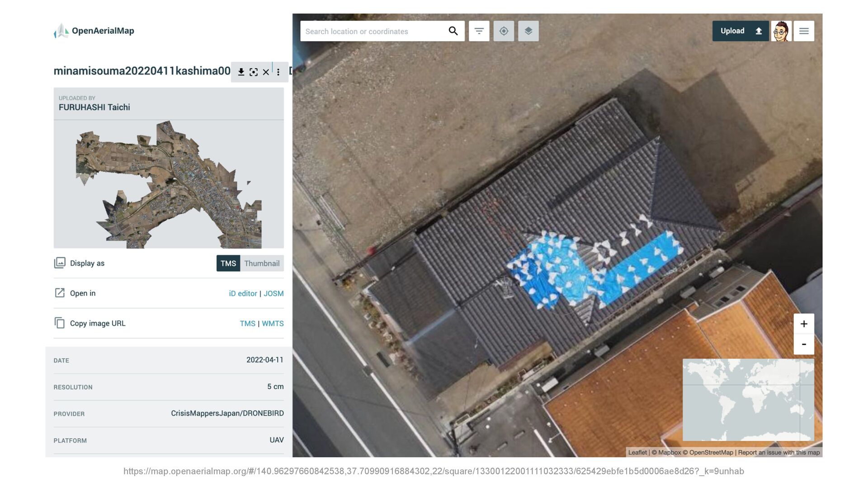Open imagery in JOSM
The width and height of the screenshot is (868, 488).
(274, 294)
